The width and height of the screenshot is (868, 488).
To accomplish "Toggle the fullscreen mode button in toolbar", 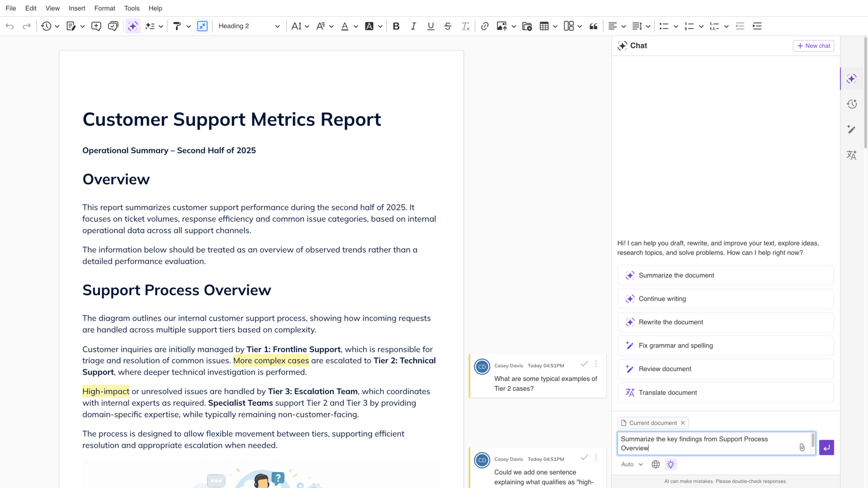I will 202,26.
